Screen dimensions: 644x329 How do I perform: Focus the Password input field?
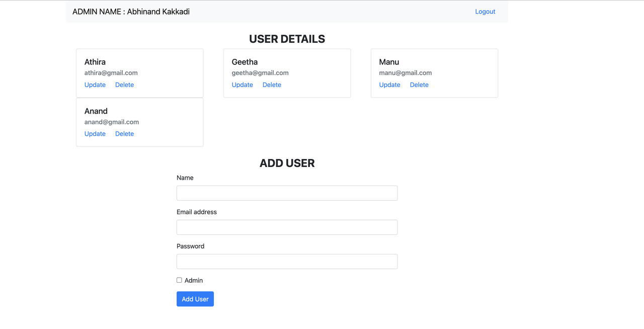click(x=287, y=262)
